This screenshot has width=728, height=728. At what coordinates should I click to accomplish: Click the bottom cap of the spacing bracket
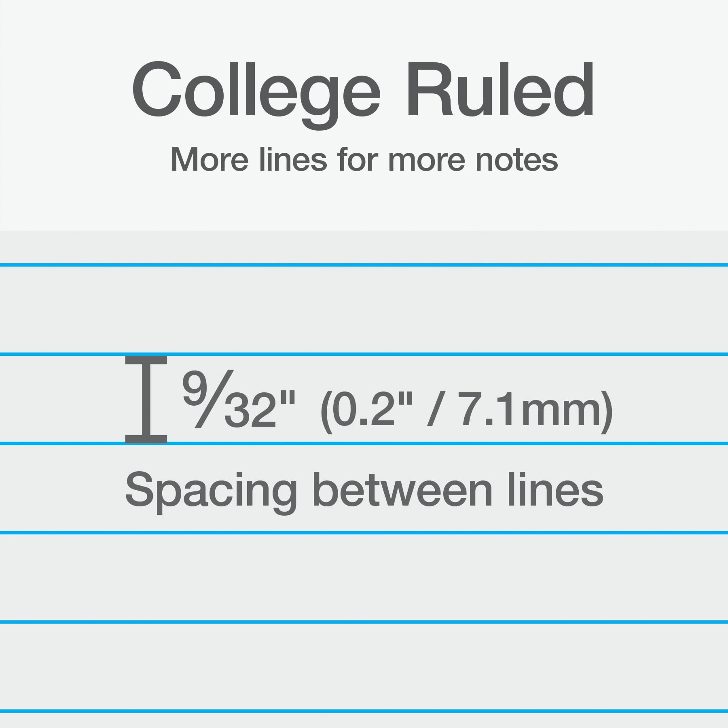(146, 439)
